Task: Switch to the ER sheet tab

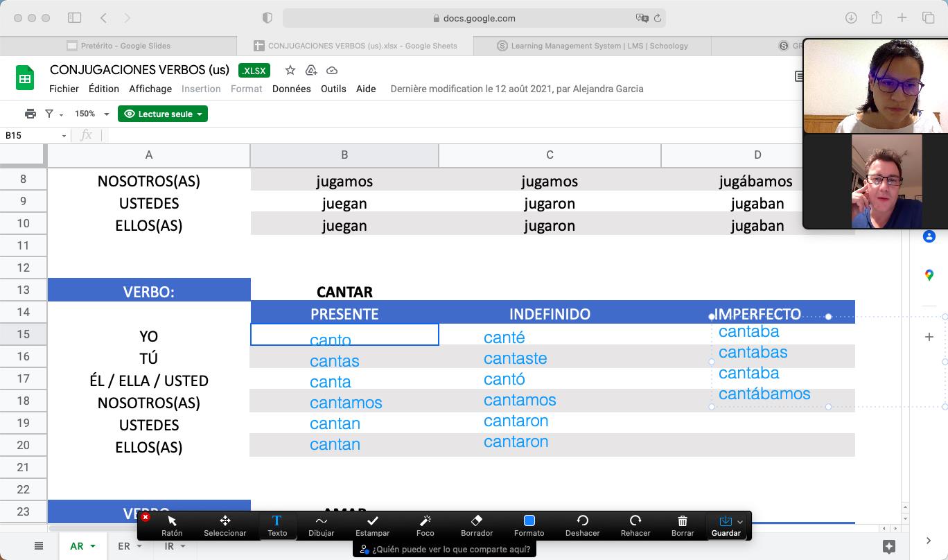Action: [129, 546]
